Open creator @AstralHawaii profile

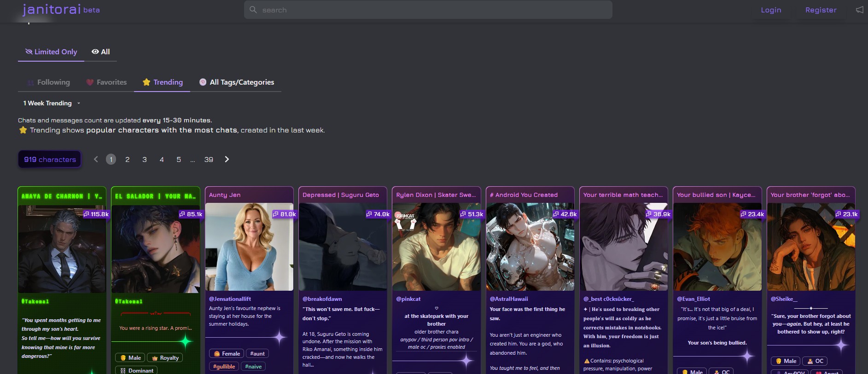coord(509,299)
